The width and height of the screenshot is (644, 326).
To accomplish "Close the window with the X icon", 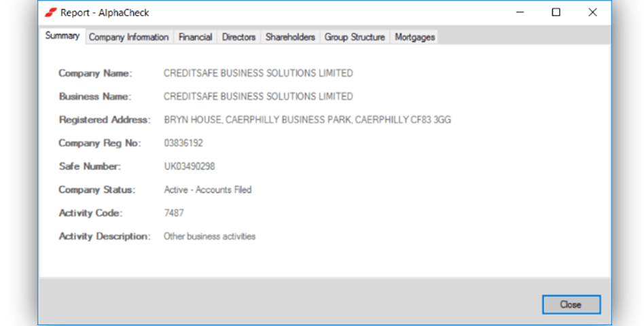I will [592, 12].
